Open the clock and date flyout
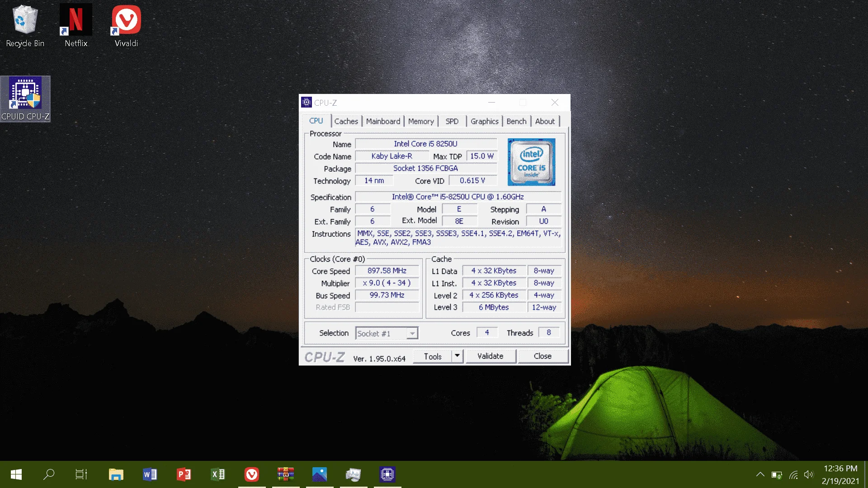Viewport: 868px width, 488px height. click(840, 474)
